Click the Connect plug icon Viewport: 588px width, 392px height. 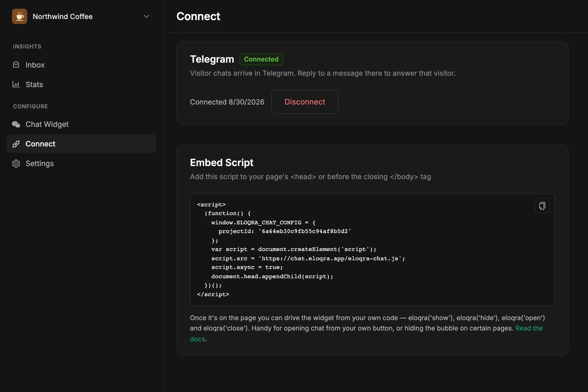[16, 144]
